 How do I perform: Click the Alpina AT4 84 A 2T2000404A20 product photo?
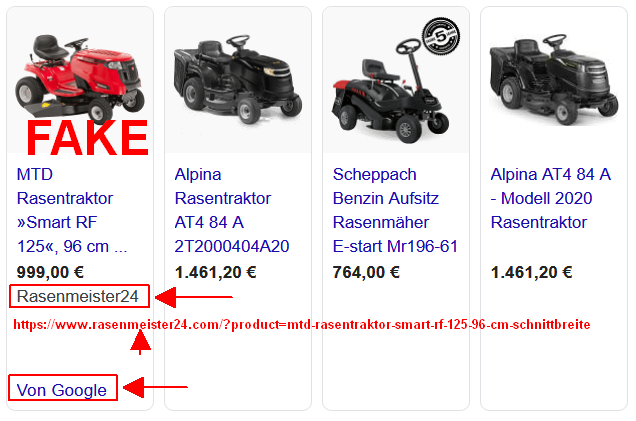pyautogui.click(x=238, y=79)
